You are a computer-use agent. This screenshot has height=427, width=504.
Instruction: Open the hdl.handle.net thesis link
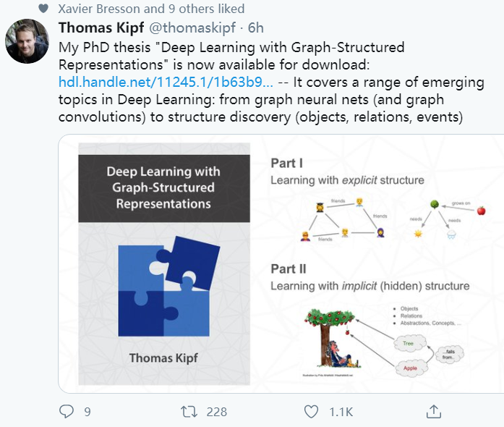pyautogui.click(x=166, y=82)
